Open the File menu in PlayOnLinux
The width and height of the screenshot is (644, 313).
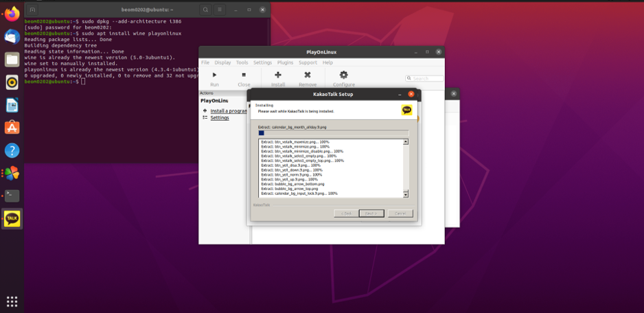pyautogui.click(x=205, y=62)
